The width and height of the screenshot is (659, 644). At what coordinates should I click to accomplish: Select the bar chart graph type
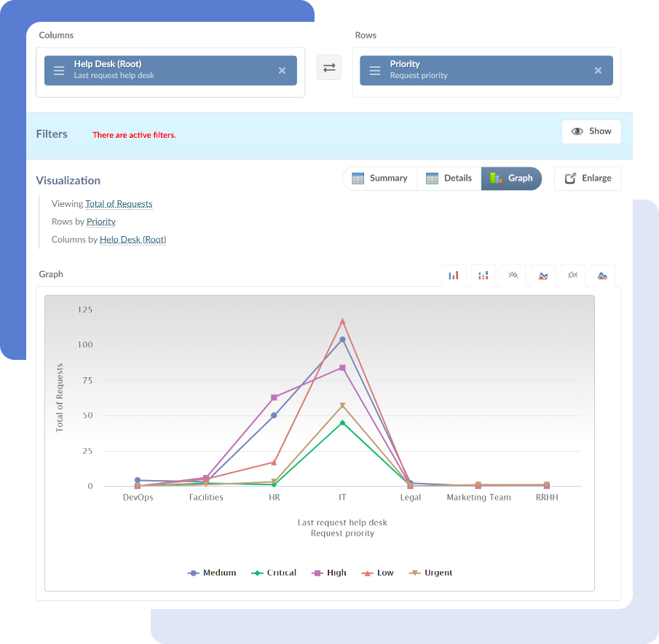[x=453, y=275]
